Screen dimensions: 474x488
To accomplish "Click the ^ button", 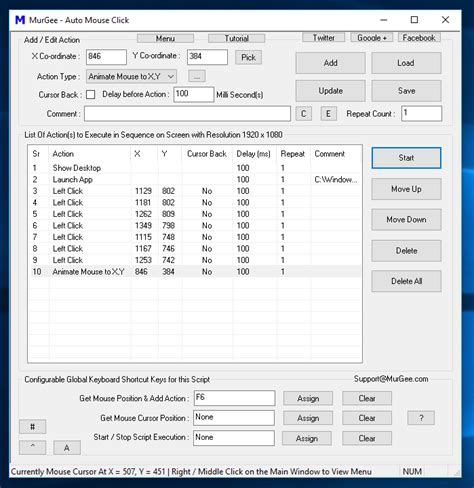I will pos(33,447).
